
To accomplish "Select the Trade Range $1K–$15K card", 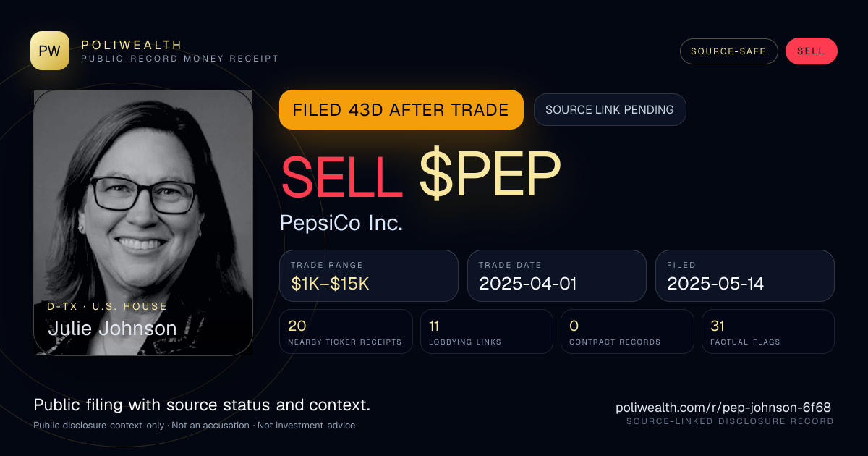I will coord(369,276).
